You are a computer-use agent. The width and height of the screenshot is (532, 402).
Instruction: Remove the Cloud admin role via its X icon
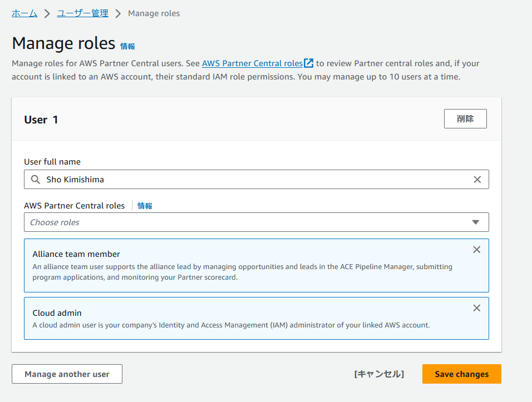[x=477, y=308]
